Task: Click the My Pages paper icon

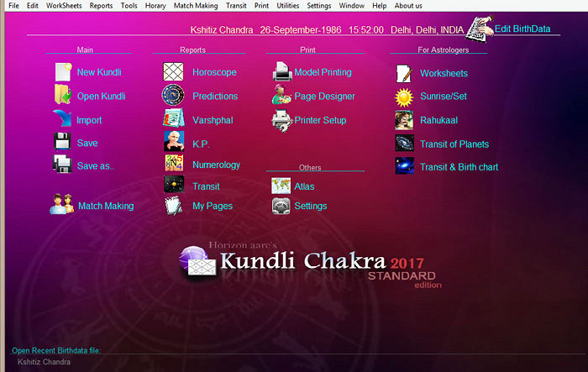Action: tap(174, 206)
